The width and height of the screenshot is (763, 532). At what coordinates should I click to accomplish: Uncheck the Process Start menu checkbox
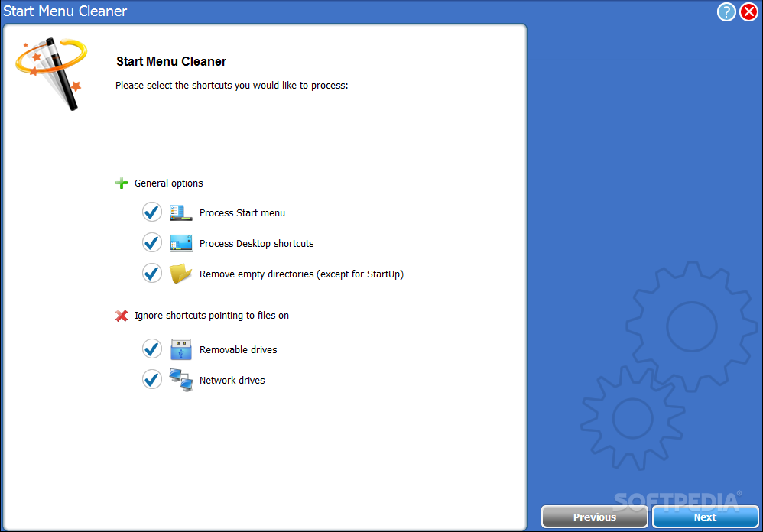pyautogui.click(x=152, y=212)
